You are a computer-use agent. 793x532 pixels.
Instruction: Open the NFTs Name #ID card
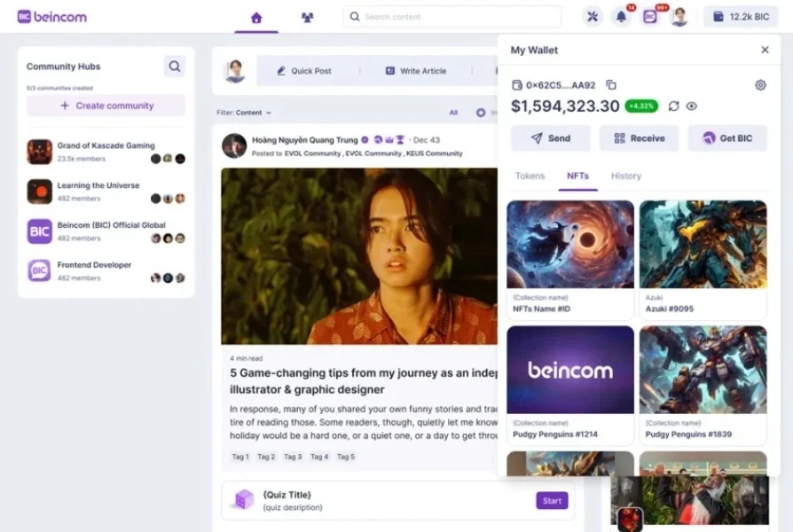pos(570,260)
